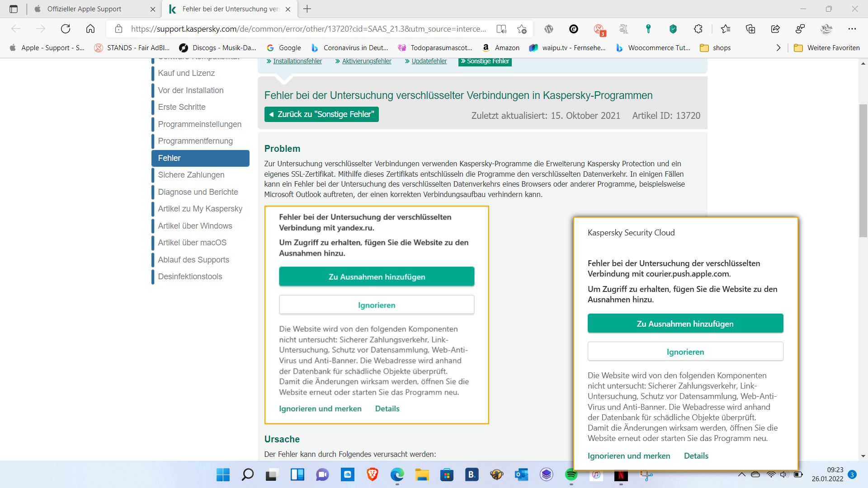868x488 pixels.
Task: Expand hidden favorites bar chevron
Action: click(x=778, y=48)
